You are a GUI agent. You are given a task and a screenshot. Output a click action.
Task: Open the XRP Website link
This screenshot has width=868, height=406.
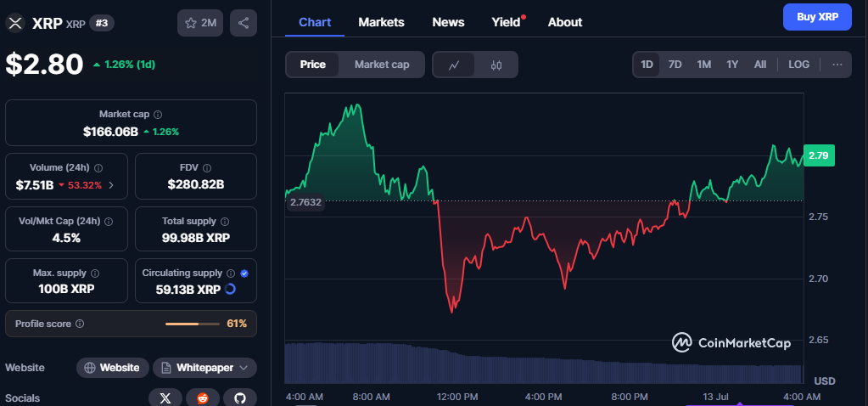[112, 368]
